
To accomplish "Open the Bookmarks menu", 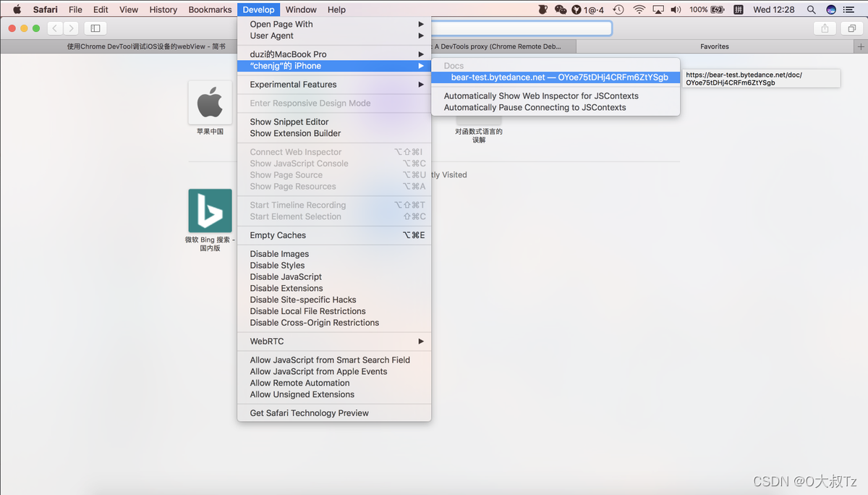I will tap(210, 9).
